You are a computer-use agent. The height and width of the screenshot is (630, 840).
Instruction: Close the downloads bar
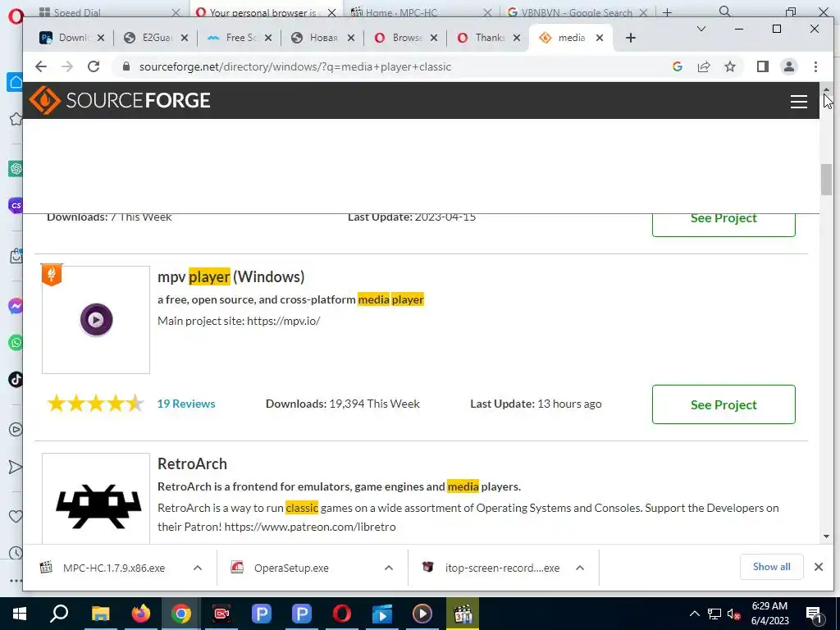tap(818, 567)
